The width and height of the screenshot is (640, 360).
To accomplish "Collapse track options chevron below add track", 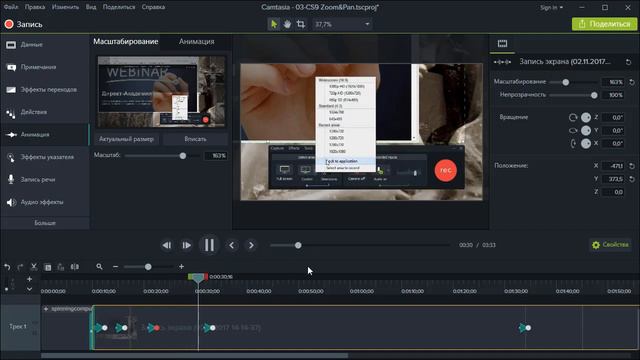I will coord(29,289).
